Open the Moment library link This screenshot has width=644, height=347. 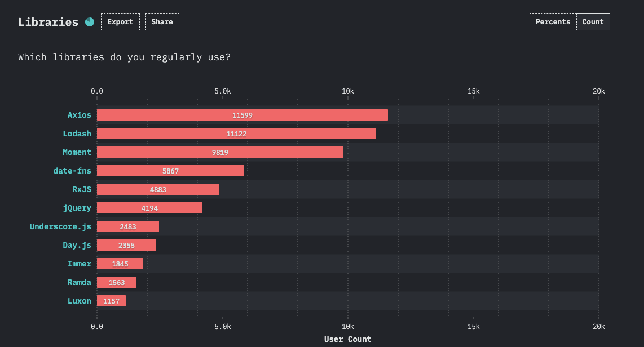click(x=77, y=152)
